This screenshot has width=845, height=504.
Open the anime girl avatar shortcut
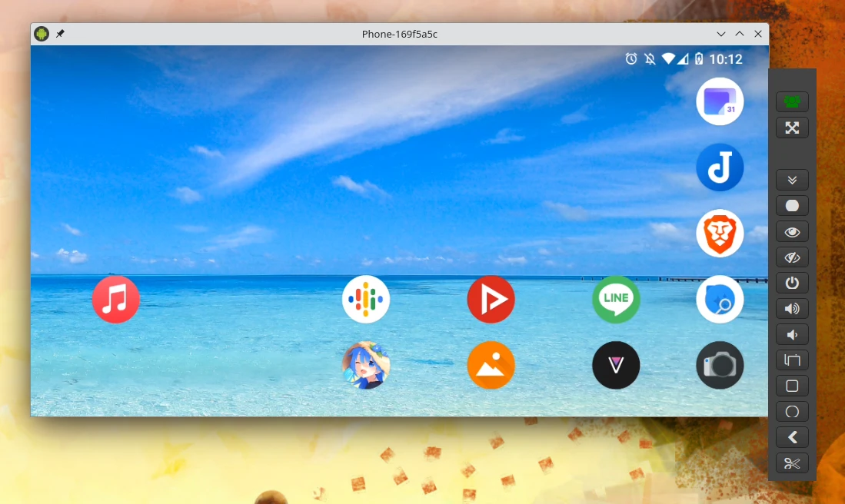coord(366,365)
